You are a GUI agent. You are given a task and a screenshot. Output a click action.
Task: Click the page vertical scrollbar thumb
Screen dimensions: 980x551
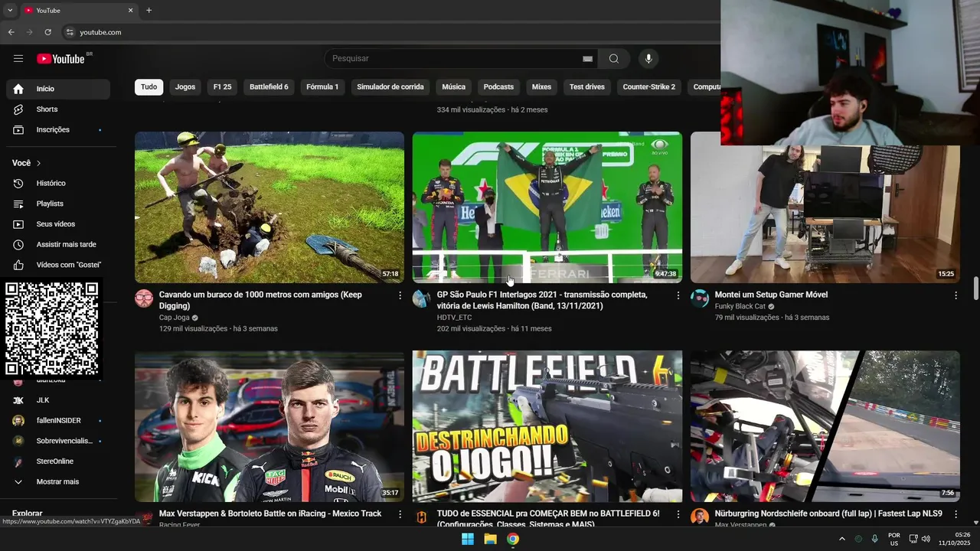point(975,289)
